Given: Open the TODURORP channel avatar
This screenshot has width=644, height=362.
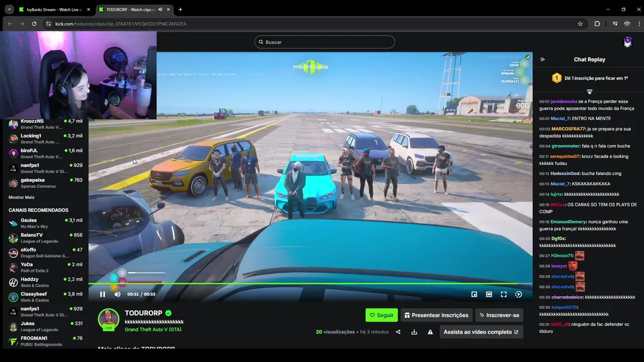Looking at the screenshot, I should pos(108,319).
